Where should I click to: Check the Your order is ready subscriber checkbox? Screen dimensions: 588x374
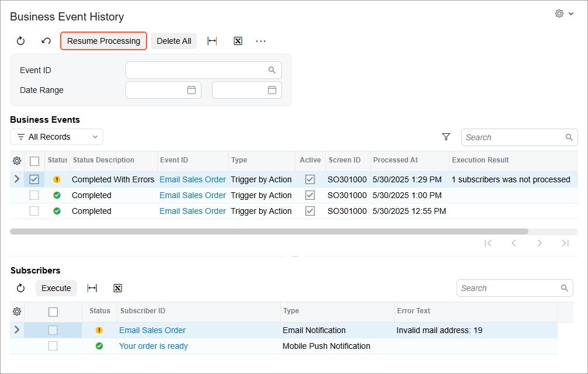click(53, 346)
